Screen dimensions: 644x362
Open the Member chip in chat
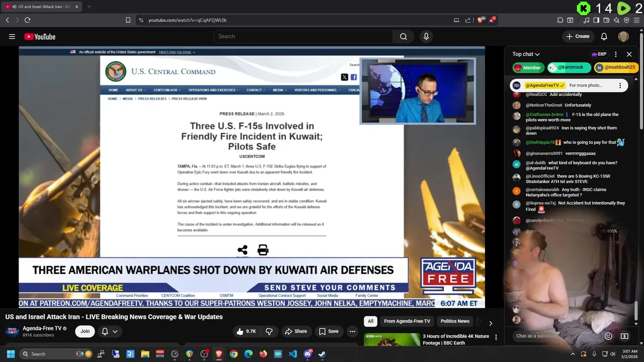coord(528,67)
